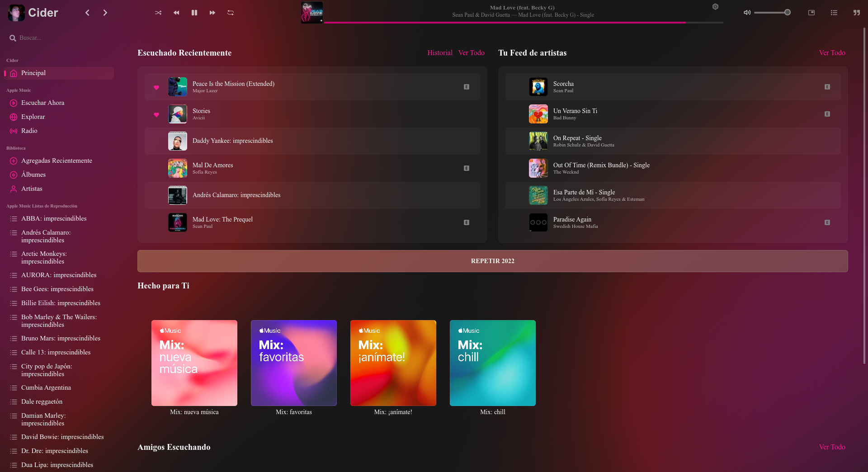Open Daddy Yankee: imprescindibles cover
Viewport: 868px width, 472px height.
pos(178,141)
